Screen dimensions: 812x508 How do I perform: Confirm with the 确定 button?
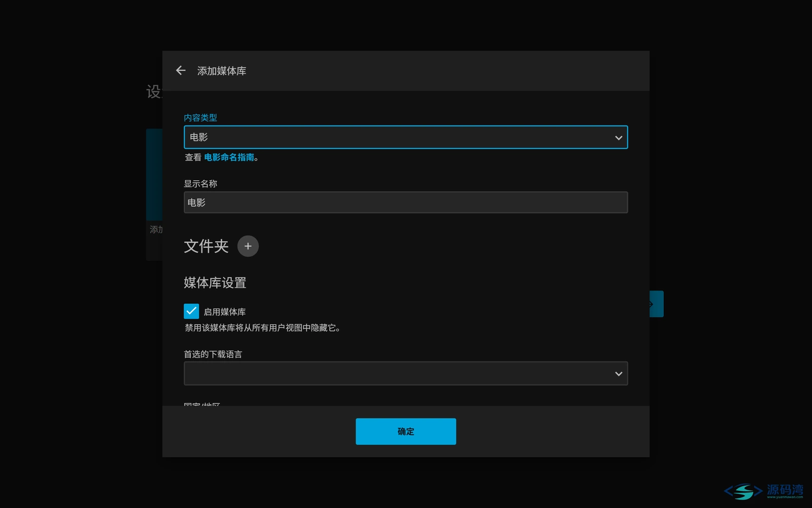click(x=405, y=431)
